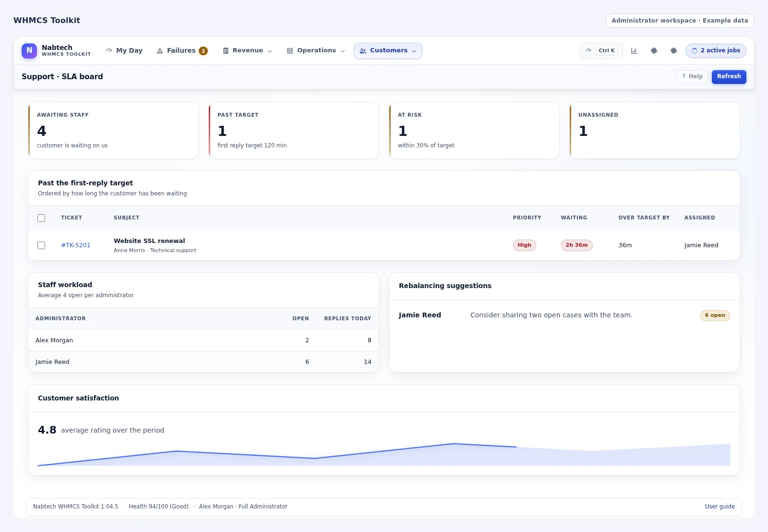
Task: Click the At Risk summary card
Action: point(474,131)
